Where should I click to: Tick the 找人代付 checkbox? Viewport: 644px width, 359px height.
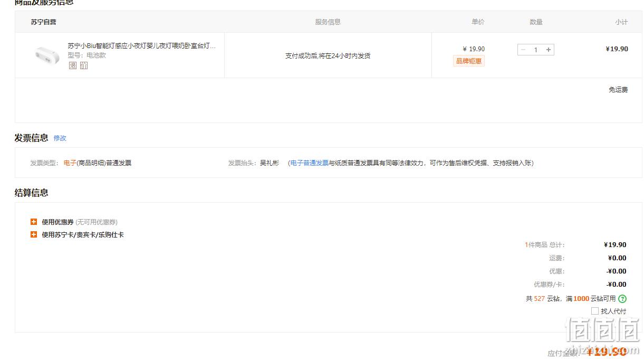click(595, 311)
